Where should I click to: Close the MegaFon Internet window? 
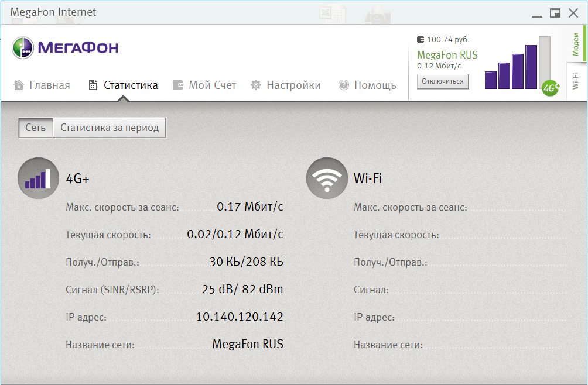[573, 13]
